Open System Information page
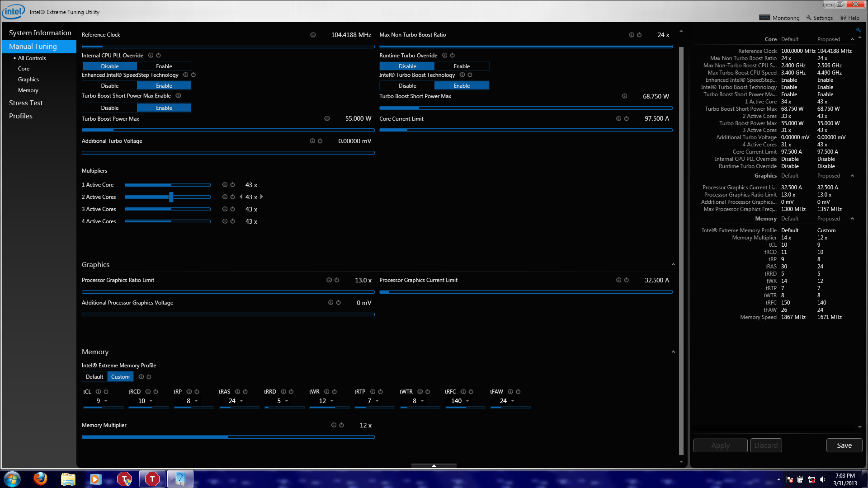868x488 pixels. (40, 33)
